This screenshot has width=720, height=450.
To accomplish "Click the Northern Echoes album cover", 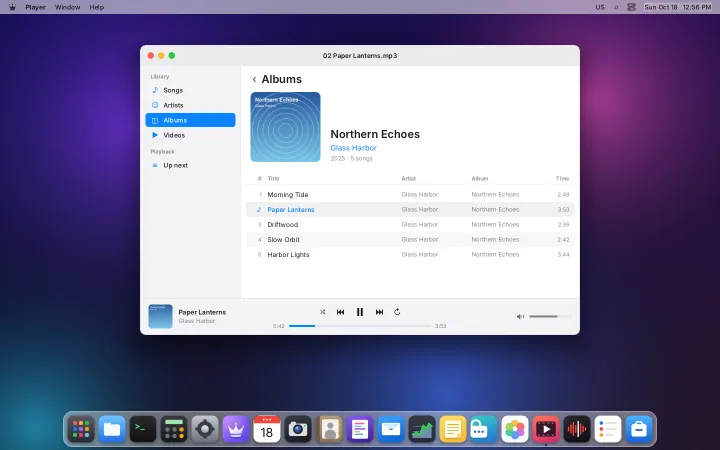I will tap(285, 127).
